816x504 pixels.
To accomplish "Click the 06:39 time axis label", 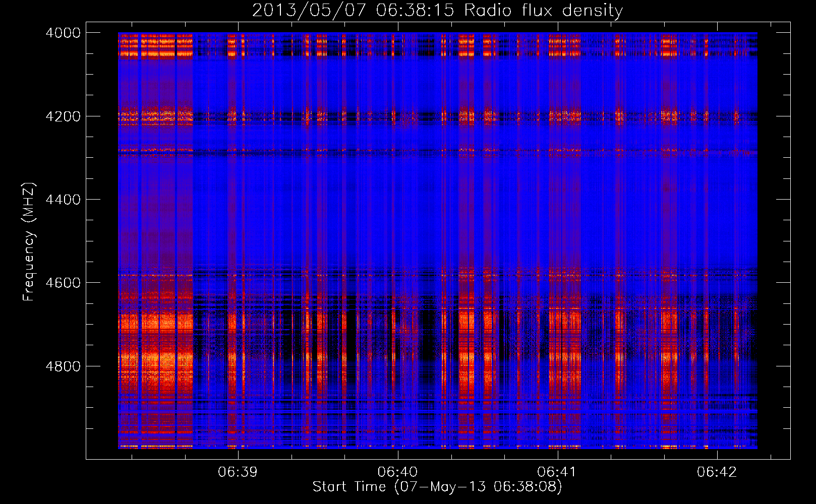I will (x=238, y=472).
